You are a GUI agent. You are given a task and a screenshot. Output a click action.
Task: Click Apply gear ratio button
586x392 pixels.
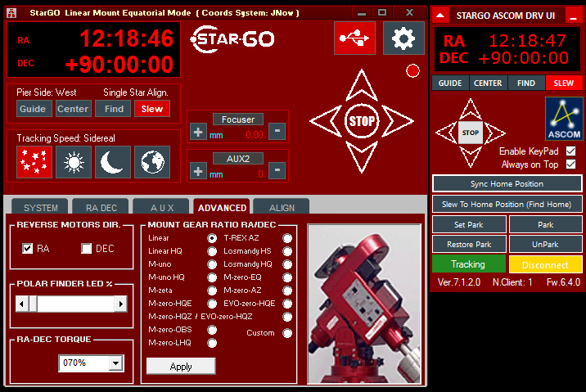[181, 366]
